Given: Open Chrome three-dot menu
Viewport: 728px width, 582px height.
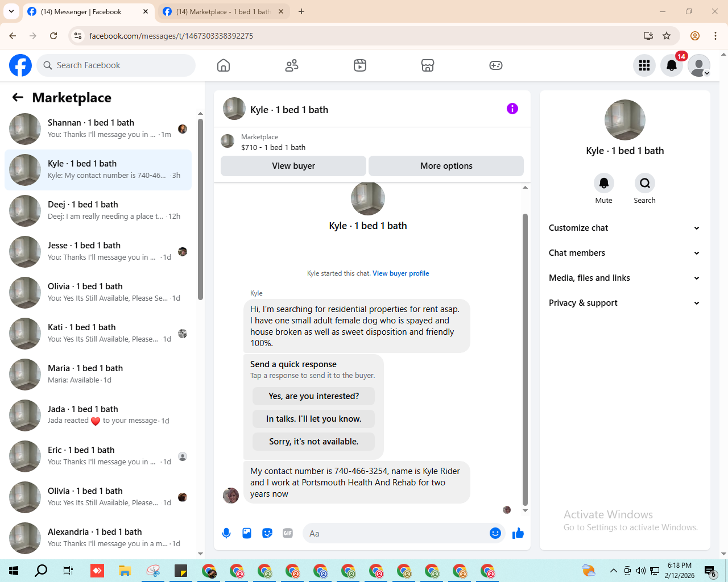Looking at the screenshot, I should [x=715, y=36].
